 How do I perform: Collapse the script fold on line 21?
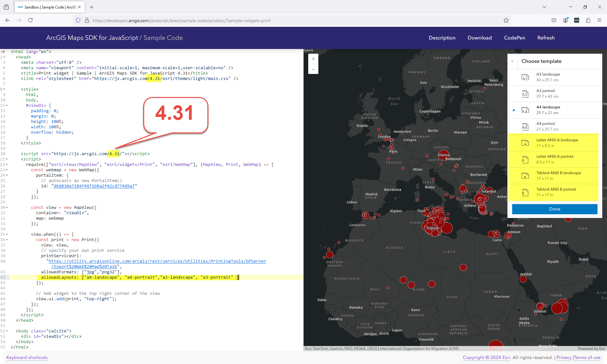pos(7,159)
